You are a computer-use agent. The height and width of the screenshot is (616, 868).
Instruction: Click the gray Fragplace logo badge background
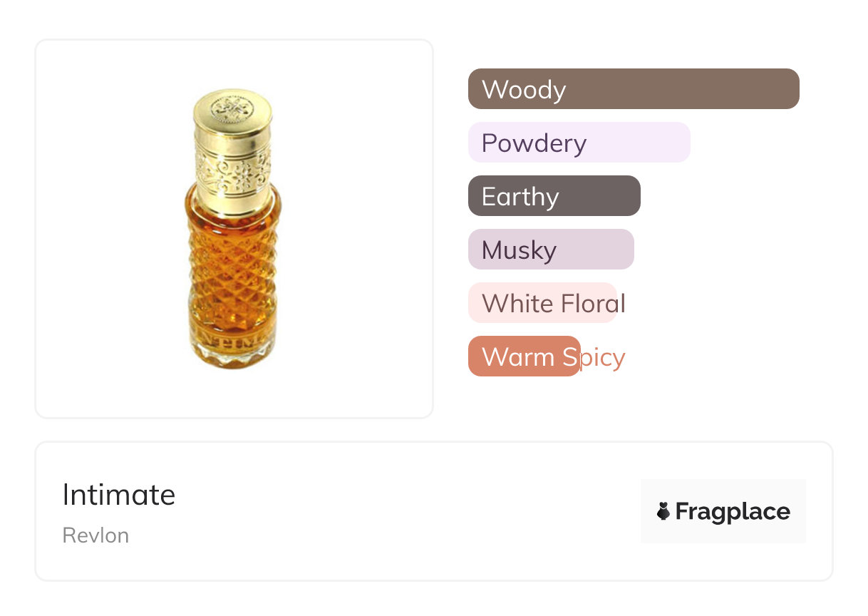coord(723,491)
